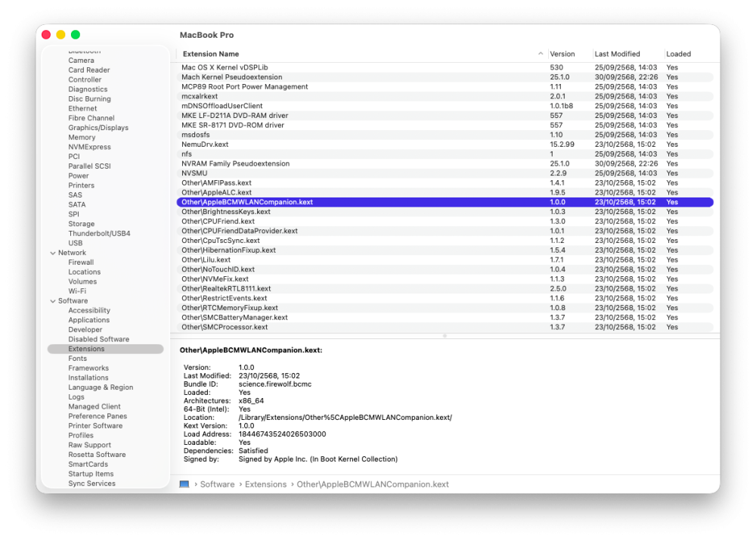The width and height of the screenshot is (756, 541).
Task: Select Mac OS X Kernel vDSPLib row
Action: 445,67
